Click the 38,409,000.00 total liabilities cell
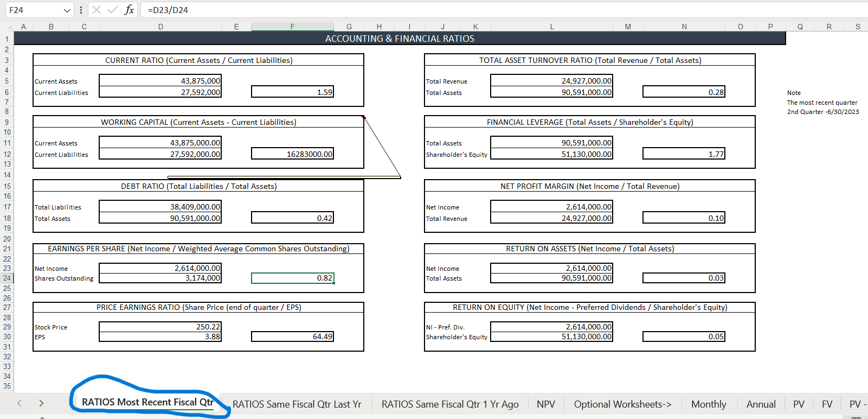 [160, 207]
